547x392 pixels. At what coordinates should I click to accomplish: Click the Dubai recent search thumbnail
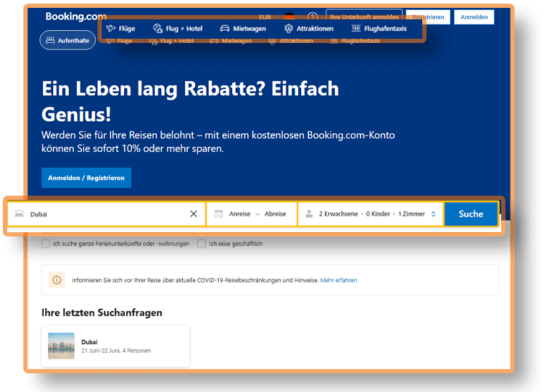pyautogui.click(x=61, y=345)
